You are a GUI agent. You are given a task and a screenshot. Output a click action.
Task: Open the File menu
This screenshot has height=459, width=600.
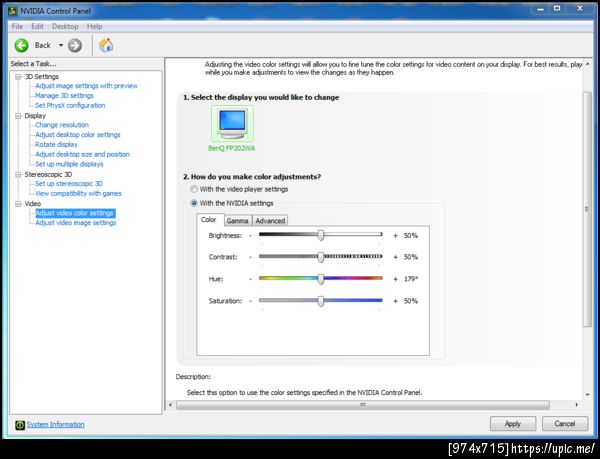click(17, 26)
